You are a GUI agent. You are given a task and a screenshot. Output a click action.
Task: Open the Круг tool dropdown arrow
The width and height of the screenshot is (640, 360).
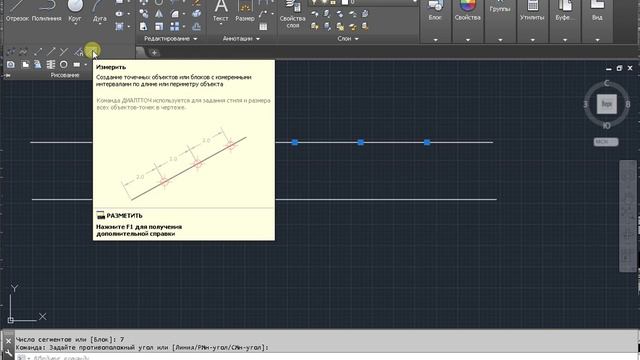click(75, 24)
